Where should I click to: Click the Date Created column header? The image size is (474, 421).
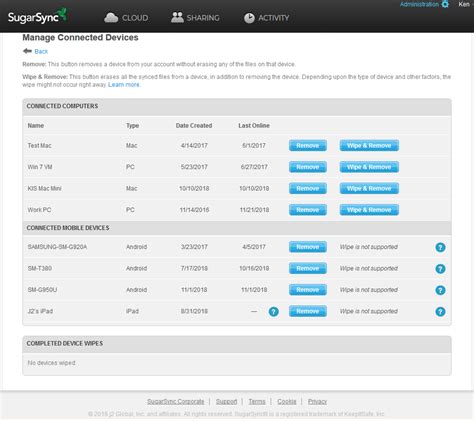pos(194,126)
